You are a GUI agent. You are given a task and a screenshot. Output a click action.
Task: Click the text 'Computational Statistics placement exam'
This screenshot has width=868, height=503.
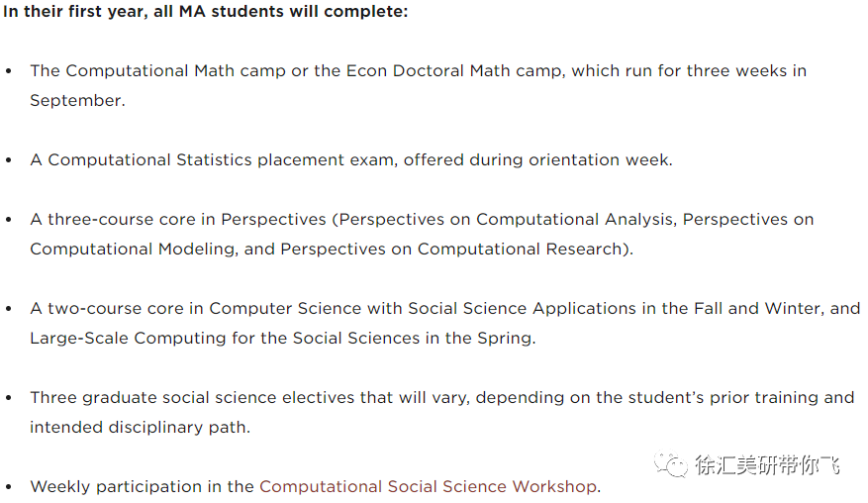pos(221,159)
